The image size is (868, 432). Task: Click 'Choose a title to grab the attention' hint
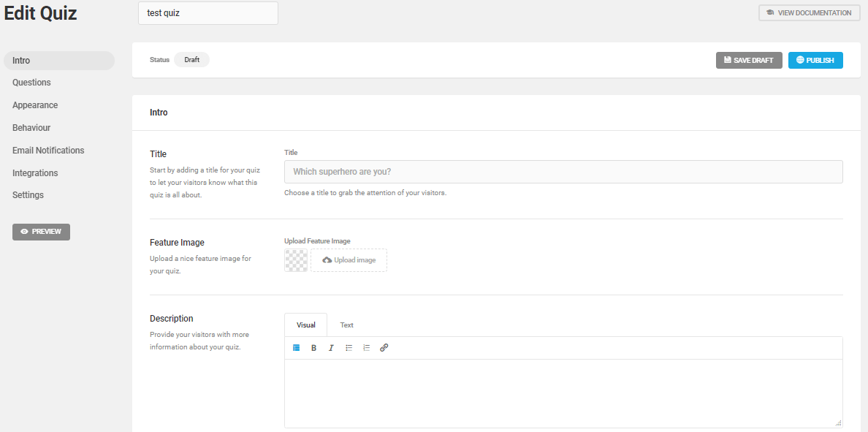click(365, 193)
